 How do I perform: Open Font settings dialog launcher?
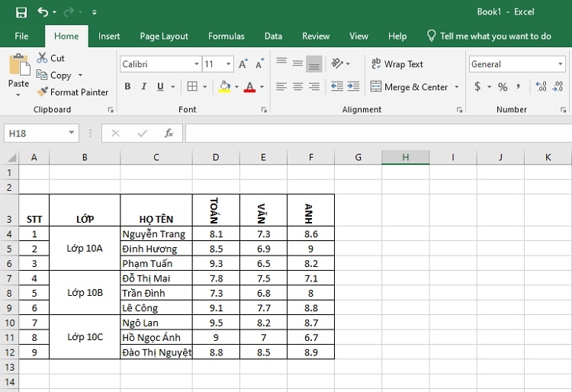[x=264, y=110]
